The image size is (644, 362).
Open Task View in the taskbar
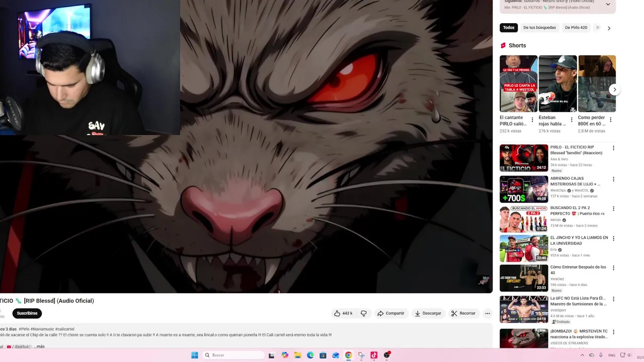(272, 355)
